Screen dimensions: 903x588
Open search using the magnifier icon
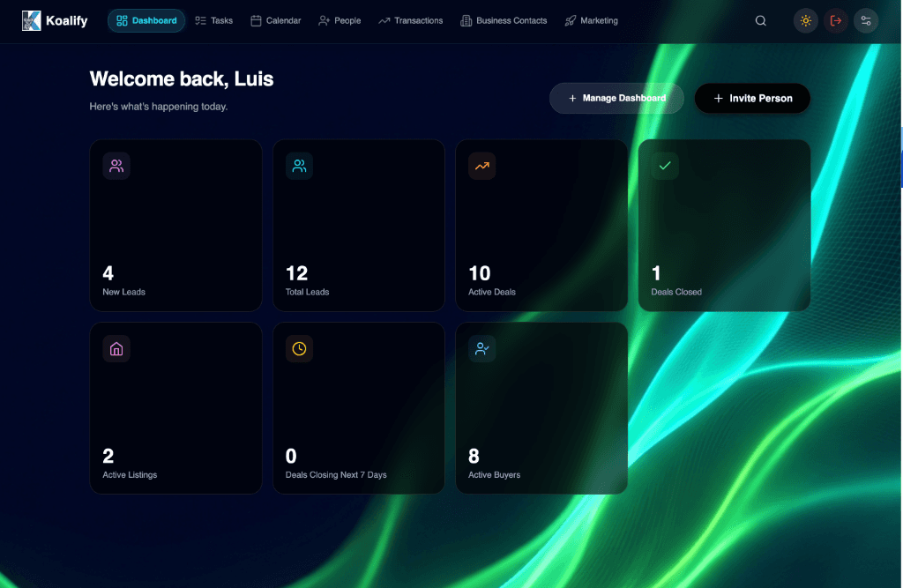pos(760,20)
